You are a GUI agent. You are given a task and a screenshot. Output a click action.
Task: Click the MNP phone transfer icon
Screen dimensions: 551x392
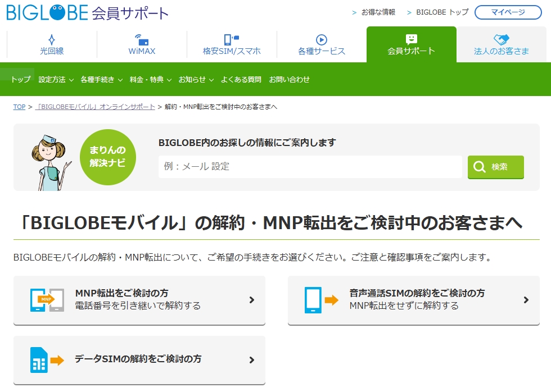point(47,300)
